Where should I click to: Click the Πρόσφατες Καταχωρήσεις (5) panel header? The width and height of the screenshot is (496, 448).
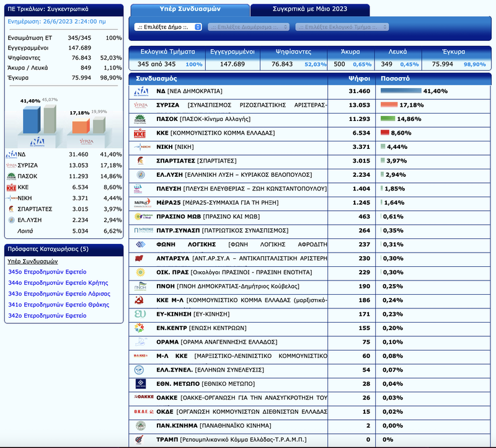pos(48,249)
